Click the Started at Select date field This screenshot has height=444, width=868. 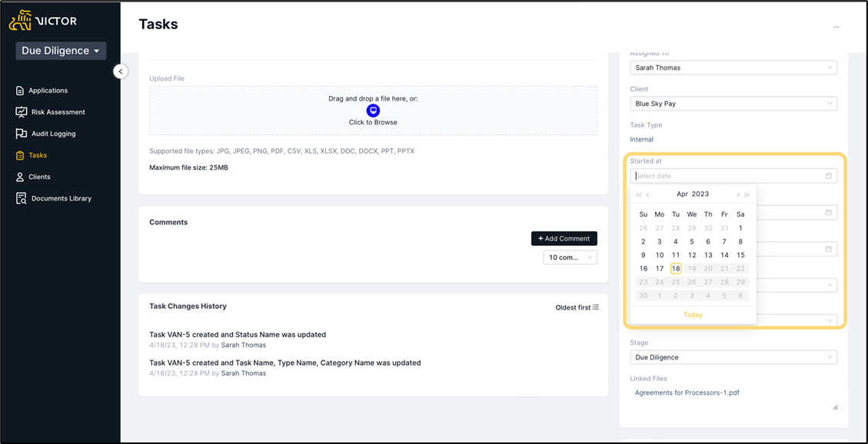[733, 176]
